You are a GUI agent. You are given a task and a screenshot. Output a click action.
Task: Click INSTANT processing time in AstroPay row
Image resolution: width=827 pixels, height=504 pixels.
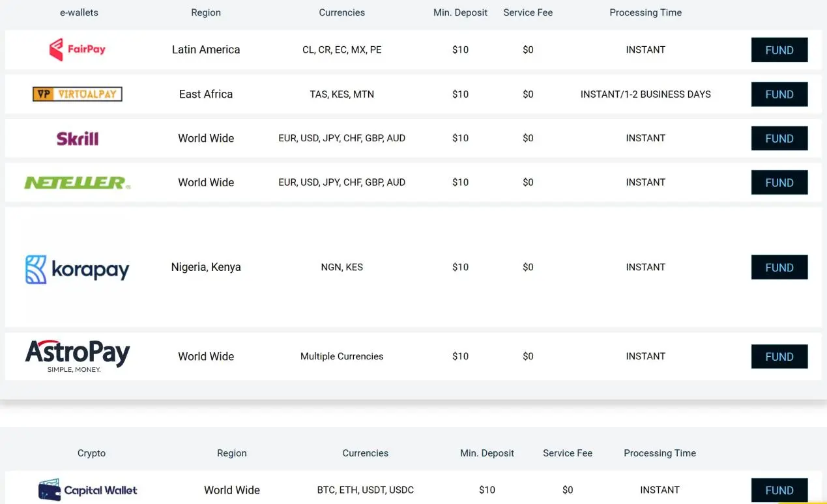646,356
